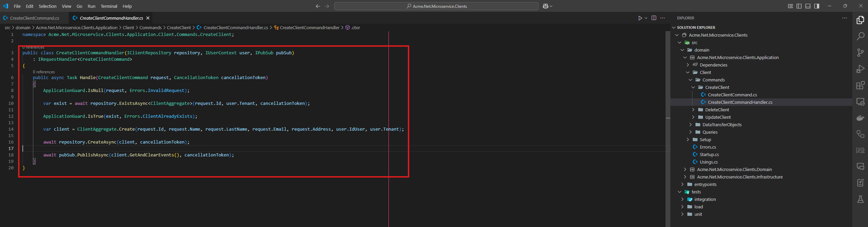Expand the DataTransferObjects folder
The width and height of the screenshot is (868, 227).
pos(690,125)
